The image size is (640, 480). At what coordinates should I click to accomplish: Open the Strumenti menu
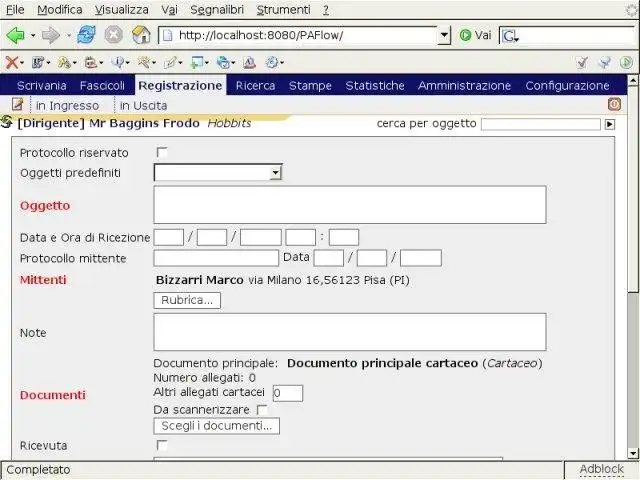tap(283, 9)
